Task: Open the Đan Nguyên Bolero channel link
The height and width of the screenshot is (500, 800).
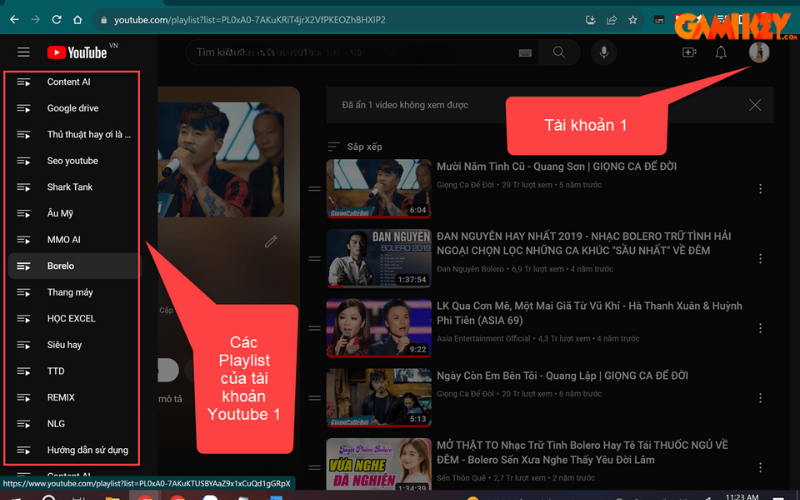Action: coord(470,269)
